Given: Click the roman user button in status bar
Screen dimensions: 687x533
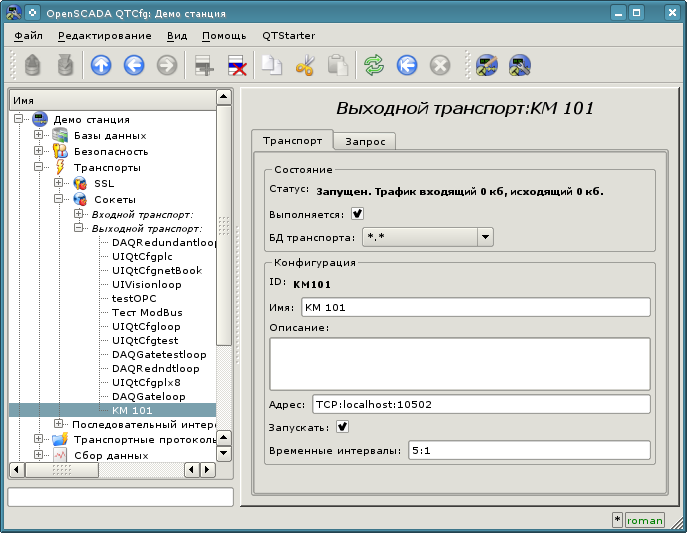Looking at the screenshot, I should pos(644,520).
